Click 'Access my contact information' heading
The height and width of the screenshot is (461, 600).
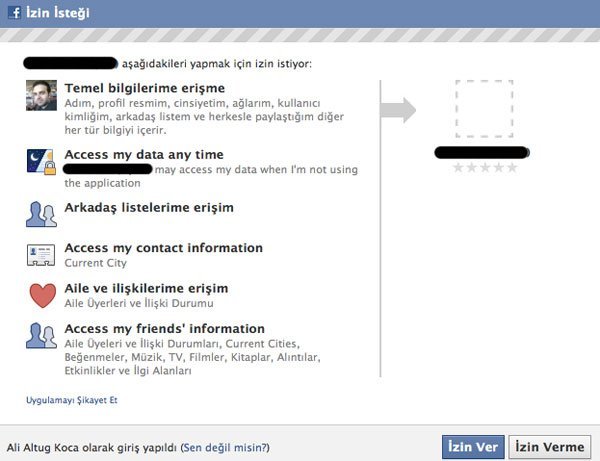tap(163, 248)
